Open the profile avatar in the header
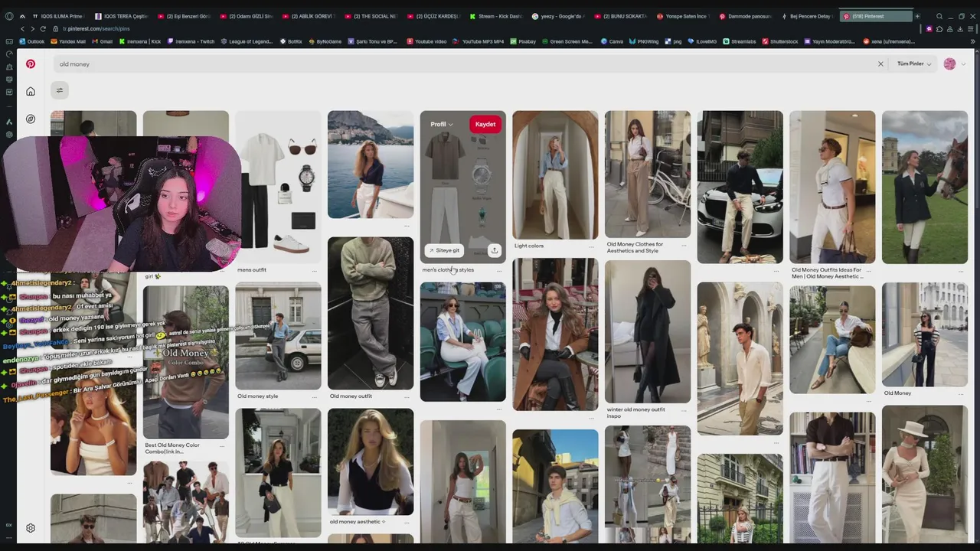This screenshot has width=980, height=551. [x=949, y=64]
